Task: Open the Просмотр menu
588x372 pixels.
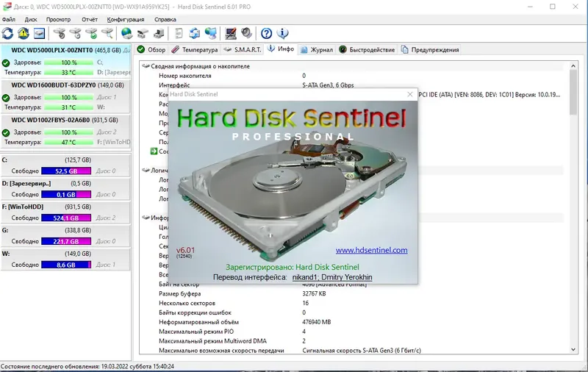Action: 58,20
